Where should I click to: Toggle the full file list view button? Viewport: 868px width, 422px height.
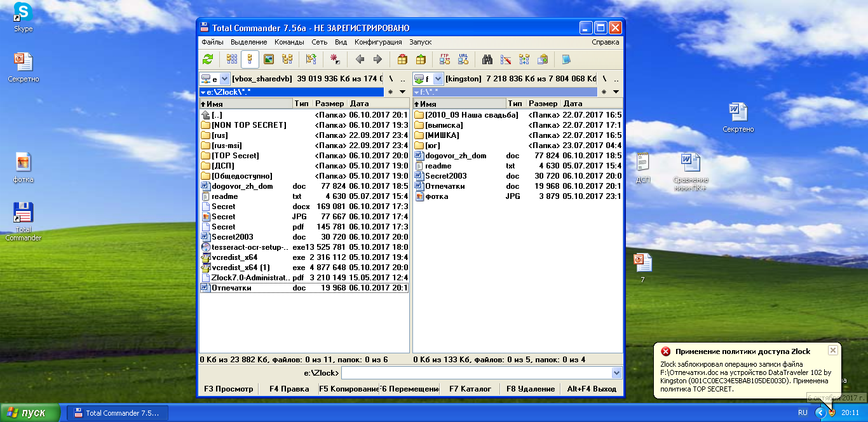pos(250,60)
